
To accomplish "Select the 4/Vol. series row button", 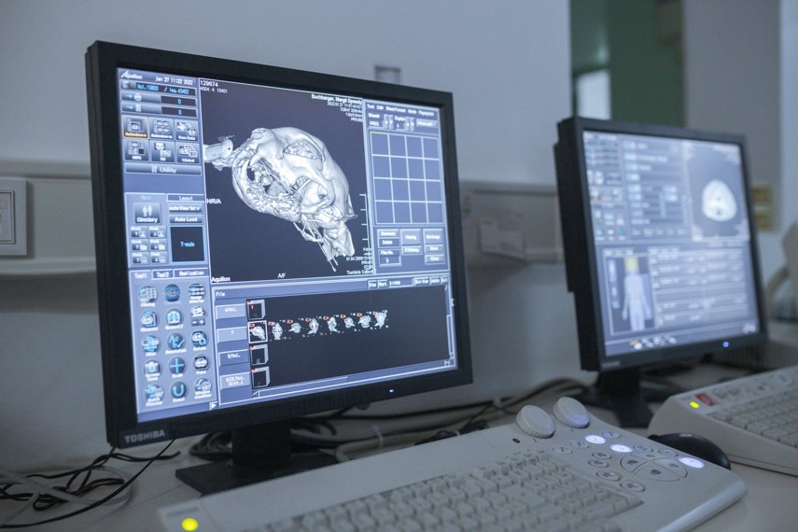I will 231,311.
